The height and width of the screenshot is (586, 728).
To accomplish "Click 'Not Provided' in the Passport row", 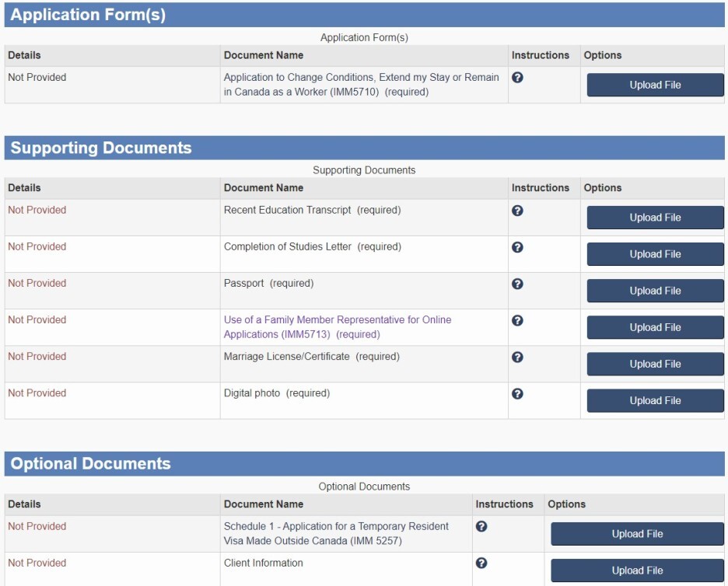I will click(37, 284).
